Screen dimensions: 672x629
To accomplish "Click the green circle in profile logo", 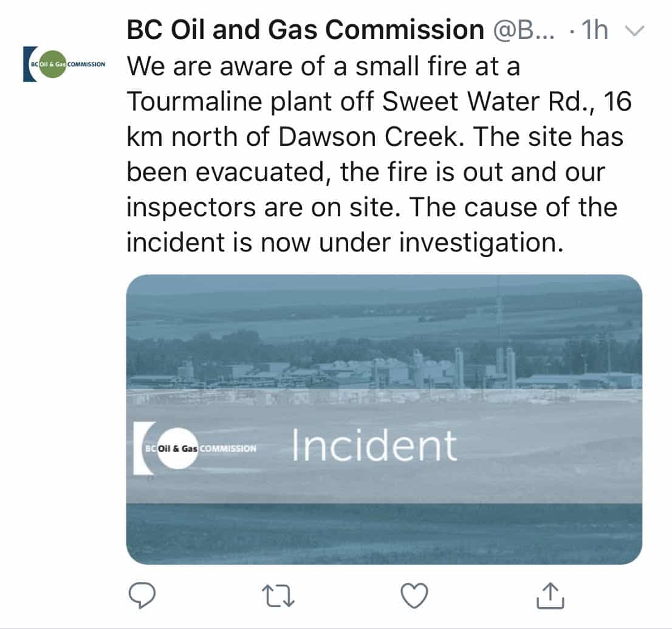I will click(52, 64).
